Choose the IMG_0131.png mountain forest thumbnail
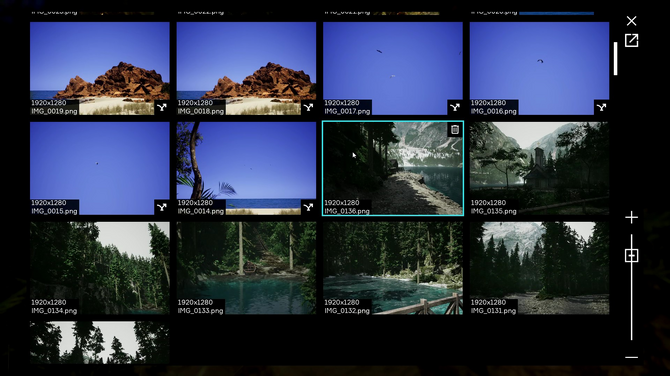Image resolution: width=670 pixels, height=376 pixels. pyautogui.click(x=539, y=268)
